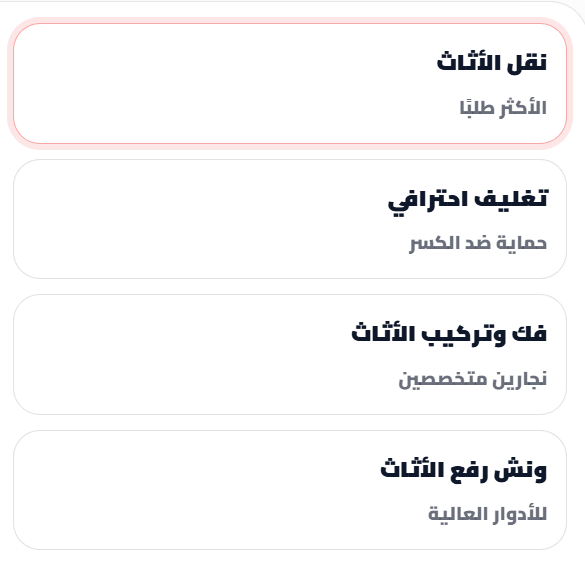Click the تغليف احترافي heading text

click(x=468, y=200)
